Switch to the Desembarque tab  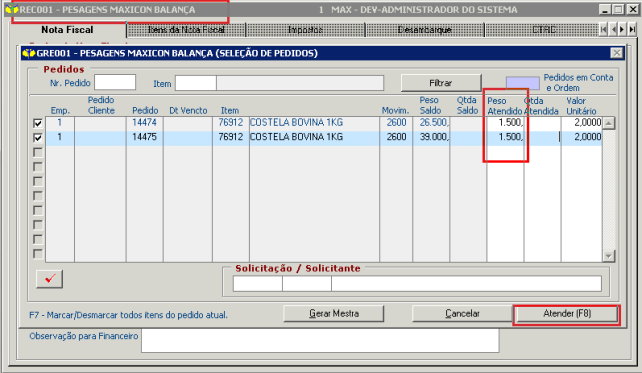tap(425, 30)
